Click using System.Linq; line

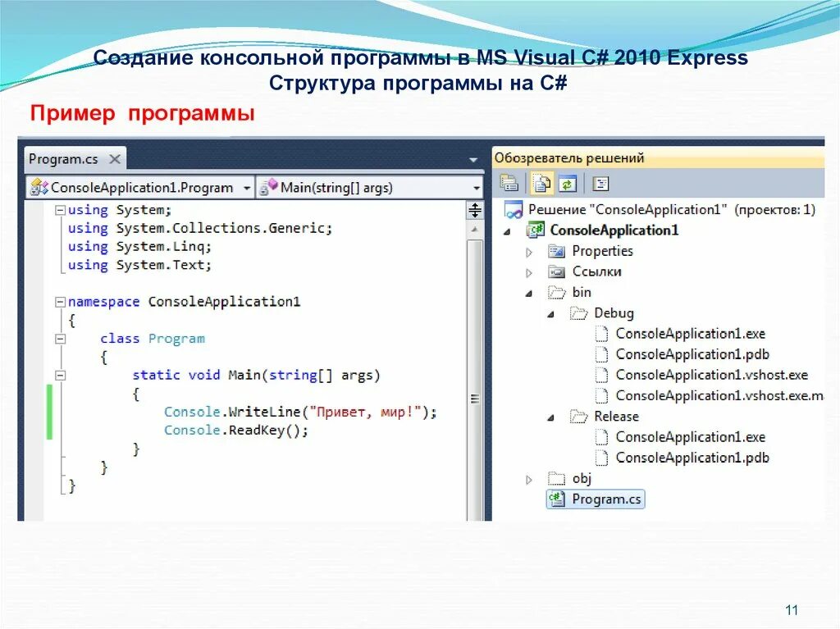(x=139, y=247)
